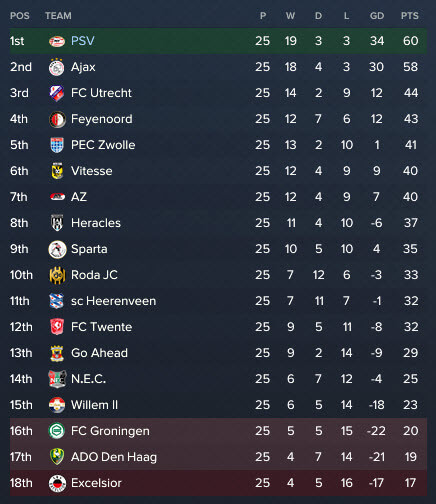
Task: Sort table by GD column header
Action: point(377,16)
